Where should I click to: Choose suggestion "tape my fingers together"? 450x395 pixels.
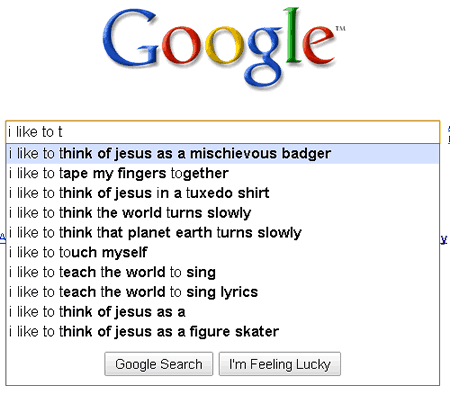click(x=222, y=173)
